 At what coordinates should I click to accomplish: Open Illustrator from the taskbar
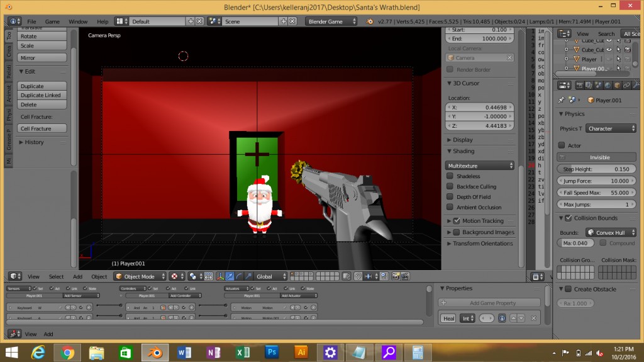(301, 353)
